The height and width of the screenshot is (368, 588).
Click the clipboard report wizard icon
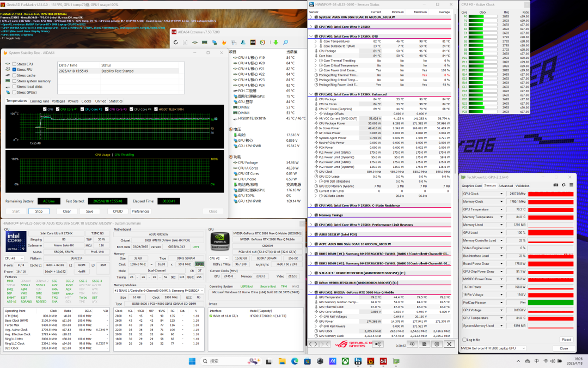click(234, 43)
